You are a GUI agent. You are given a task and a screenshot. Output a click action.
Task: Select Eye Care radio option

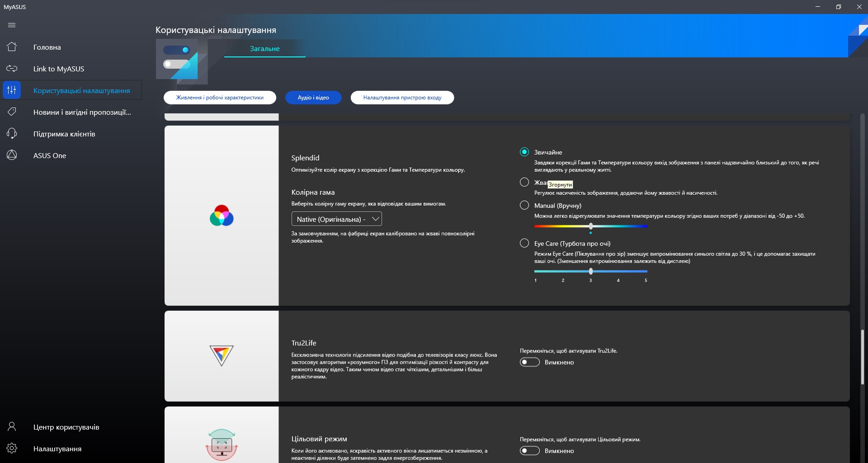coord(524,243)
